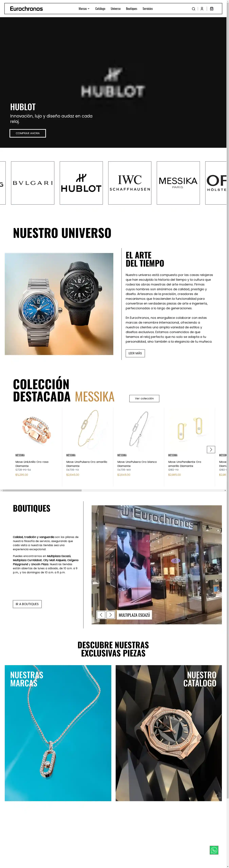Open the shopping bag cart icon
Viewport: 229px width, 868px height.
click(212, 9)
